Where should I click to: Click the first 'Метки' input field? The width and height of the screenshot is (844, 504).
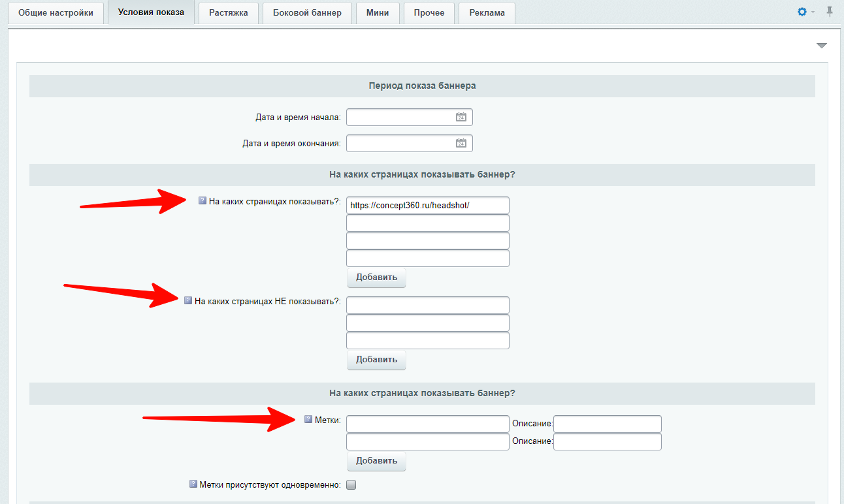click(x=428, y=424)
